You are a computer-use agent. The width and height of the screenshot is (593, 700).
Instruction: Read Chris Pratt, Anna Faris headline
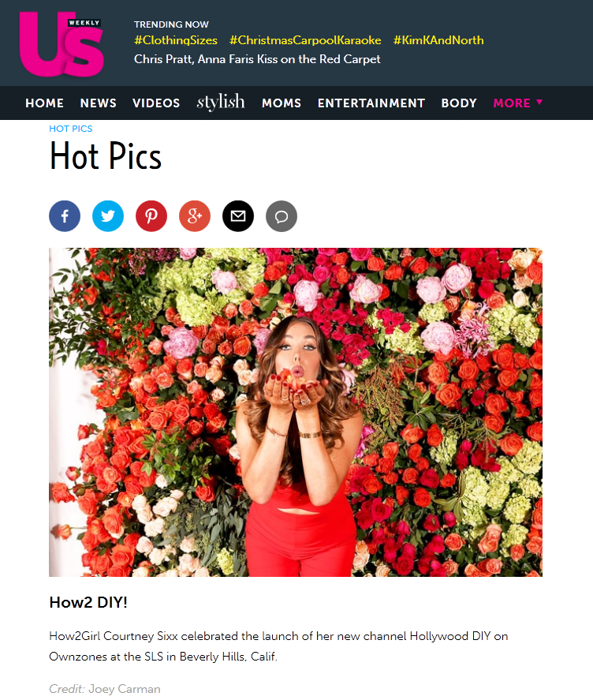pyautogui.click(x=257, y=59)
